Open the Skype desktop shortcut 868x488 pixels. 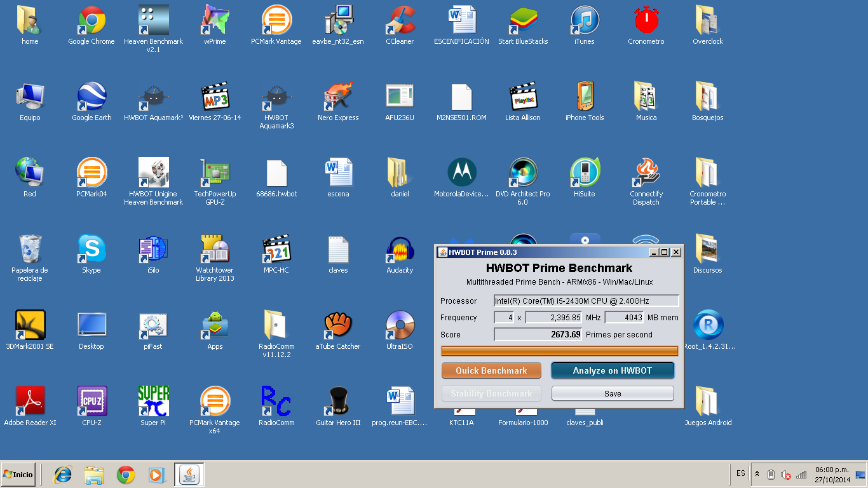tap(92, 254)
